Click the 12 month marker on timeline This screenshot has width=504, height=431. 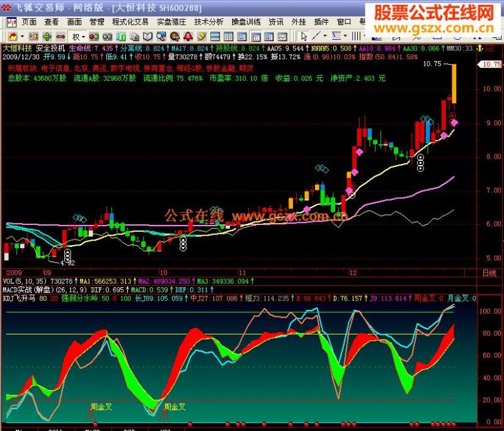pyautogui.click(x=353, y=273)
